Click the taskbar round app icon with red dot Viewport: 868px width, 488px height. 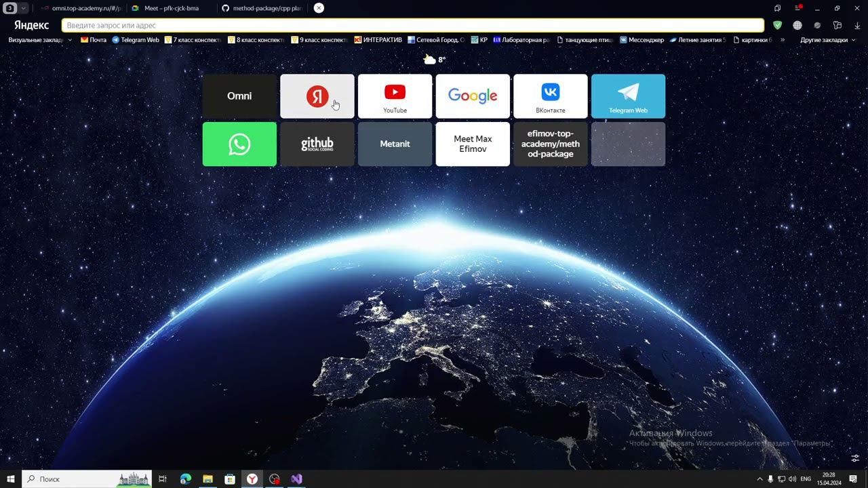tap(274, 479)
